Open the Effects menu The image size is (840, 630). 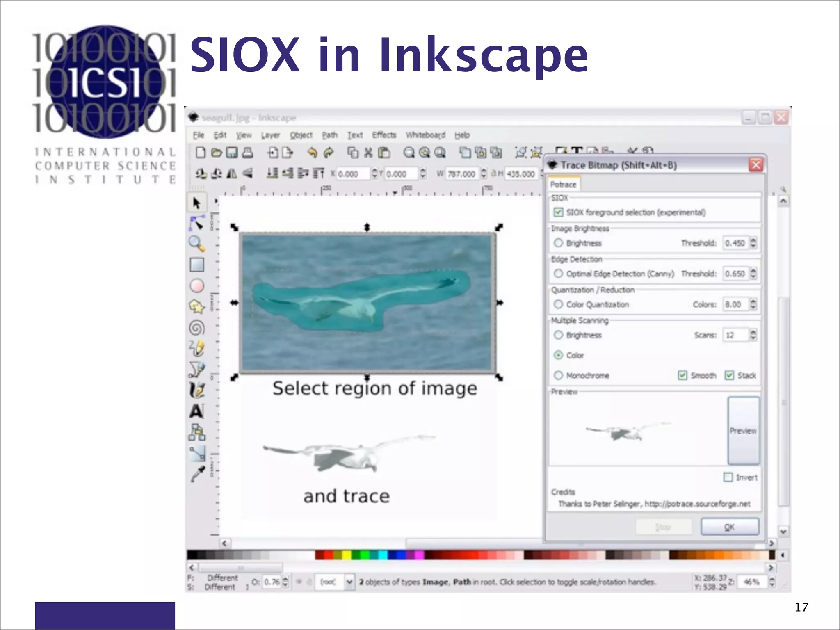pos(384,135)
